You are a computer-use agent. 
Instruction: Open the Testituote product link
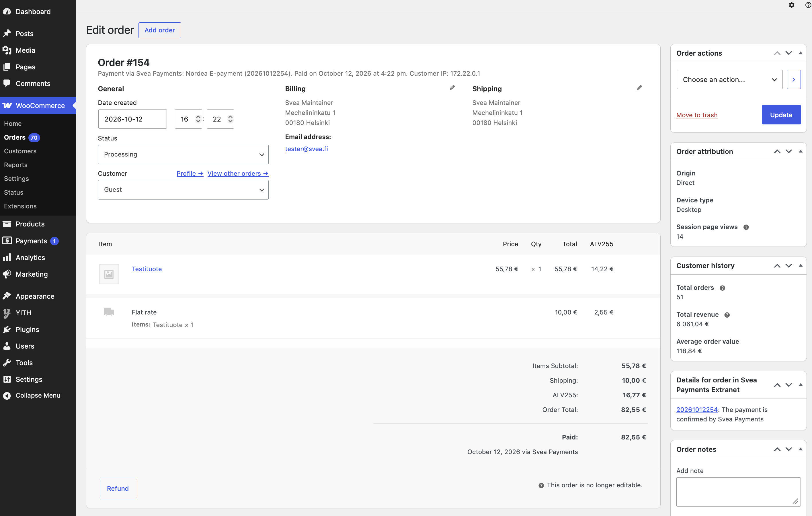[x=147, y=269]
